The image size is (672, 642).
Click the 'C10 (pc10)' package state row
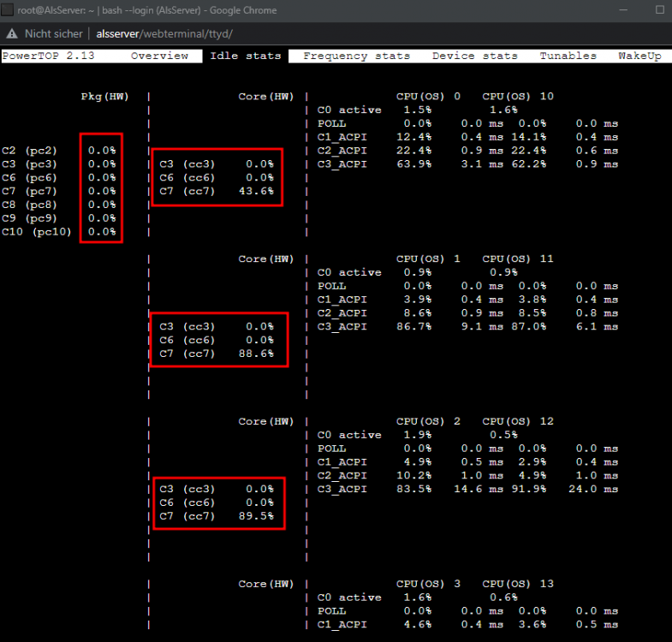coord(59,232)
